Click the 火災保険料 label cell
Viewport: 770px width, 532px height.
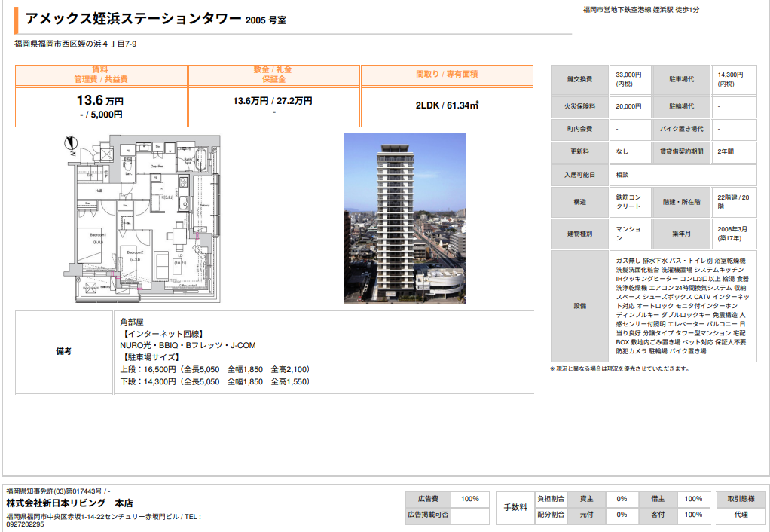579,106
